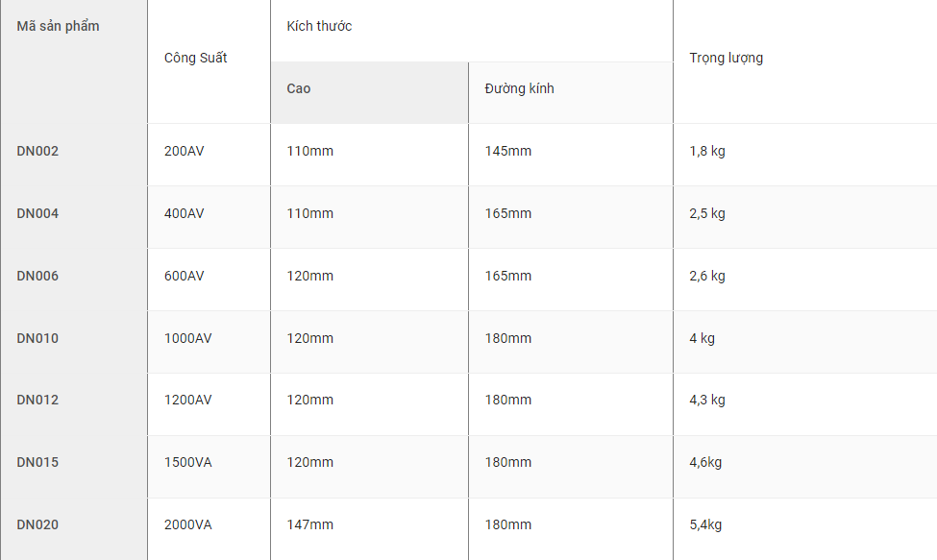Select the Công Suất header cell

[x=209, y=61]
